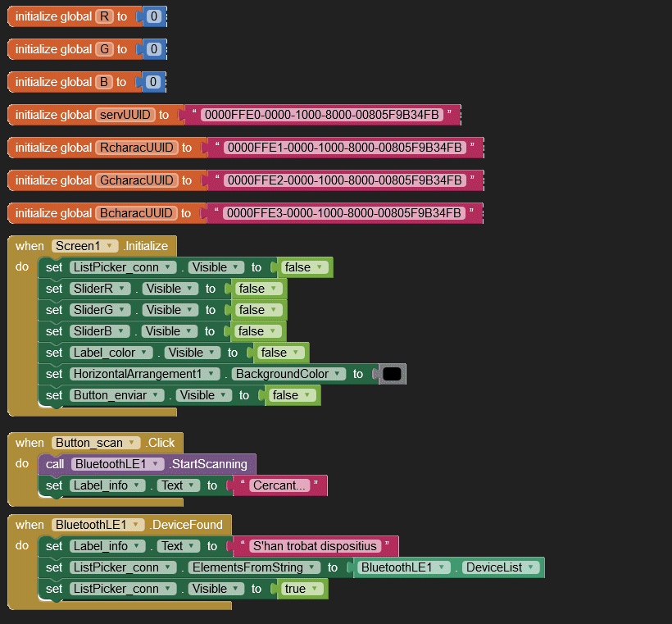This screenshot has height=624, width=672.
Task: Edit the servUUID text string value
Action: 321,115
